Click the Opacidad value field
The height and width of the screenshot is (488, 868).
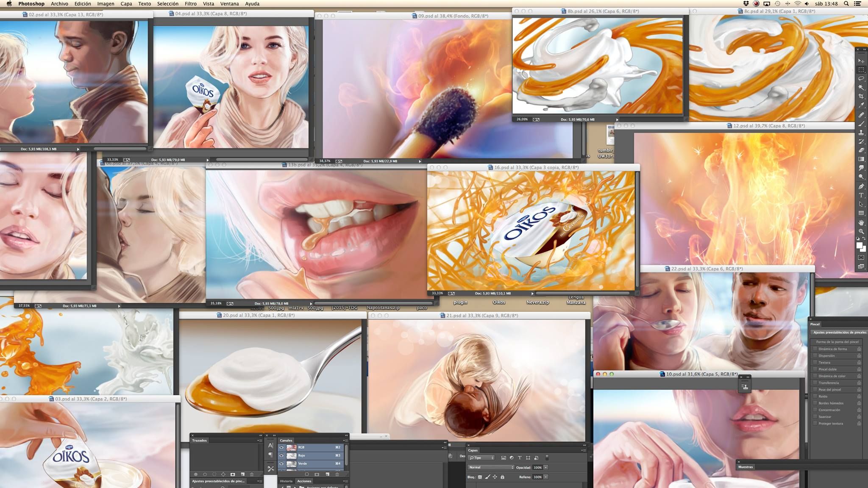tap(538, 467)
